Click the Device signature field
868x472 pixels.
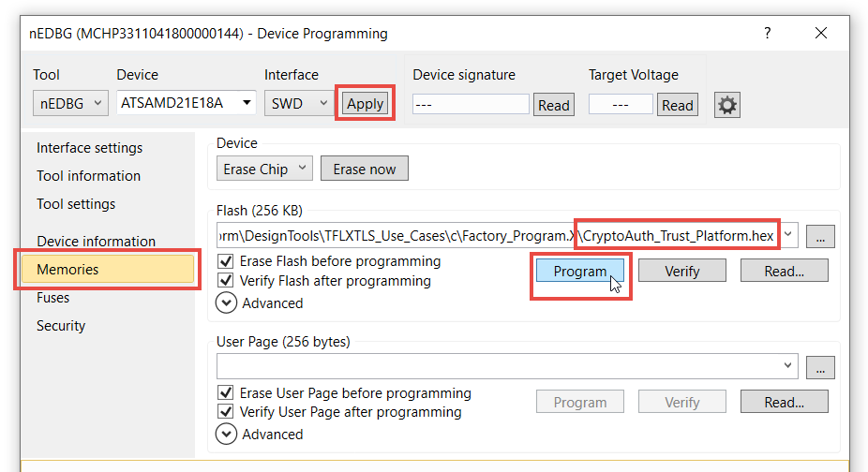click(470, 105)
